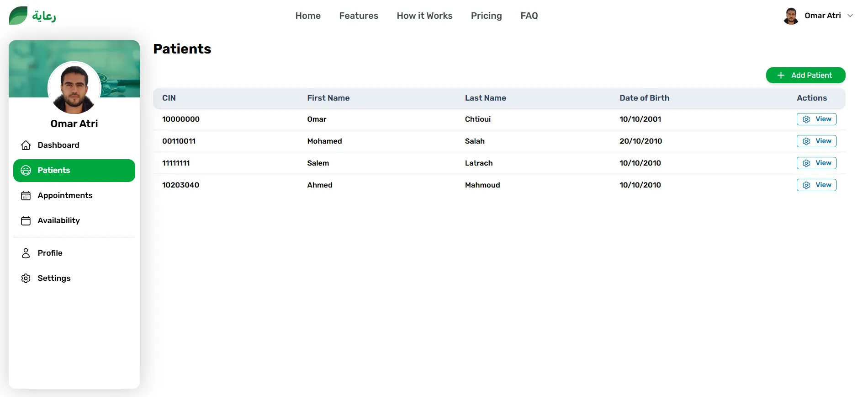Open the Home menu item

(x=308, y=16)
